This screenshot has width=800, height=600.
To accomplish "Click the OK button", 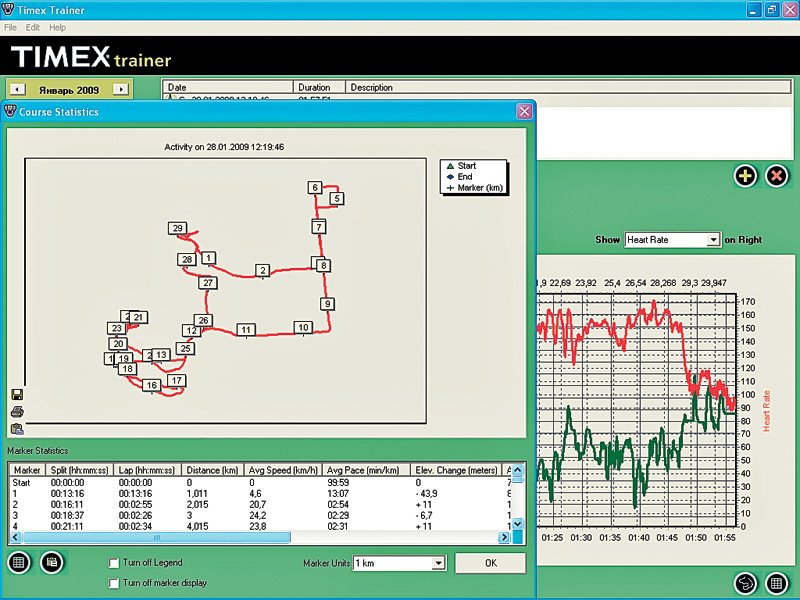I will pyautogui.click(x=490, y=563).
